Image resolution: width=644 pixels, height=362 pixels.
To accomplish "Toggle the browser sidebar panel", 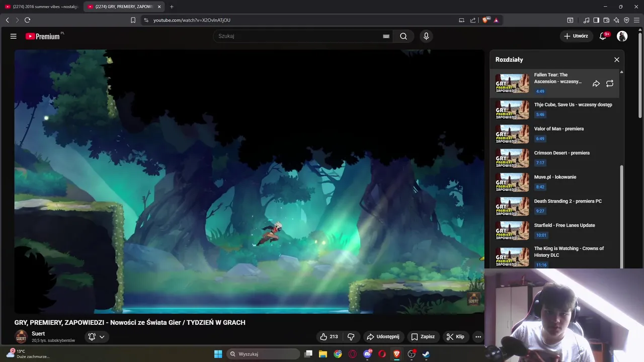I will tap(596, 20).
